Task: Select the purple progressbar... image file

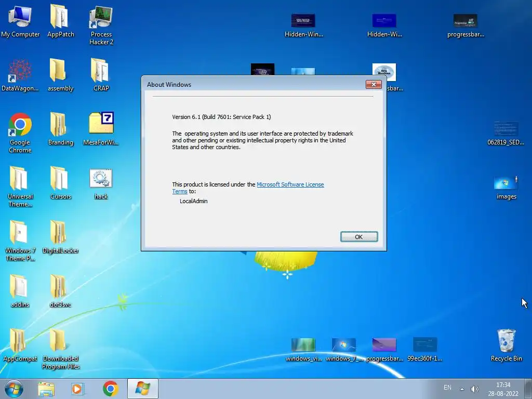Action: (384, 350)
